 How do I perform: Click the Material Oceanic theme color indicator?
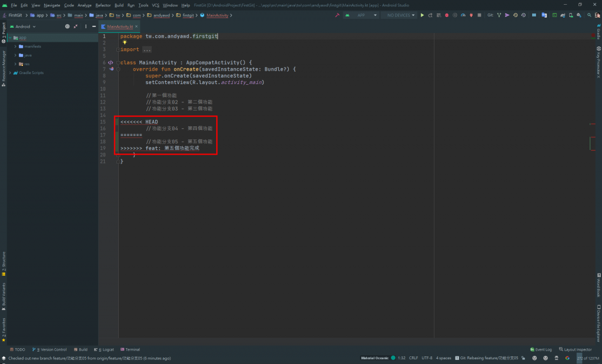[393, 358]
